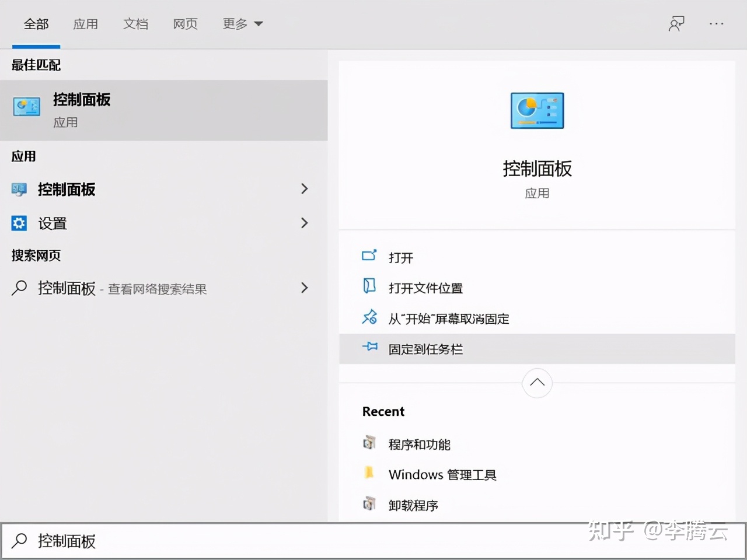Collapse the command list with up arrow

[536, 383]
